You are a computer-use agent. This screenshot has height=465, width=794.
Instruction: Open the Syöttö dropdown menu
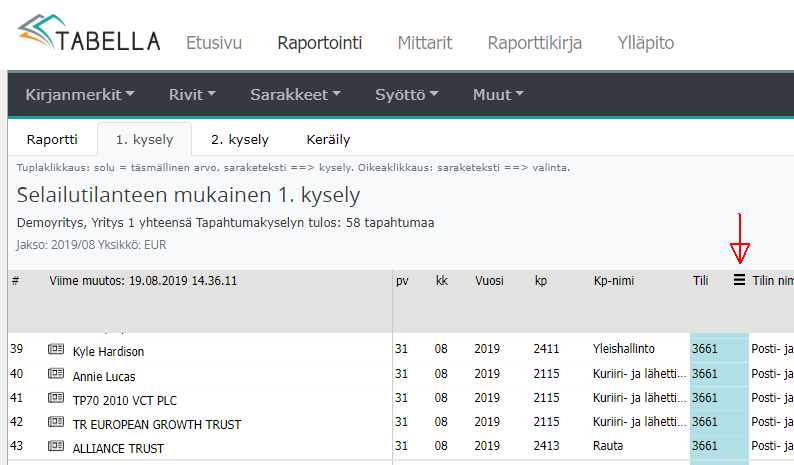click(406, 95)
